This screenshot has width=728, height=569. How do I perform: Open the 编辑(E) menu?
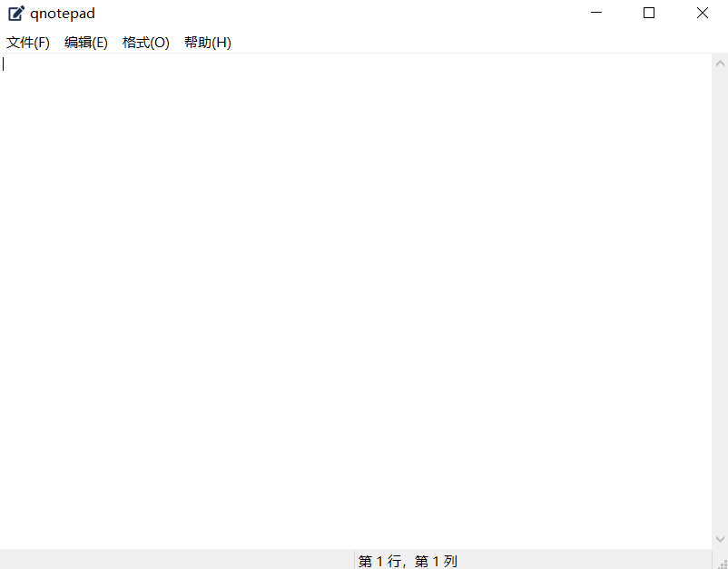pyautogui.click(x=86, y=43)
